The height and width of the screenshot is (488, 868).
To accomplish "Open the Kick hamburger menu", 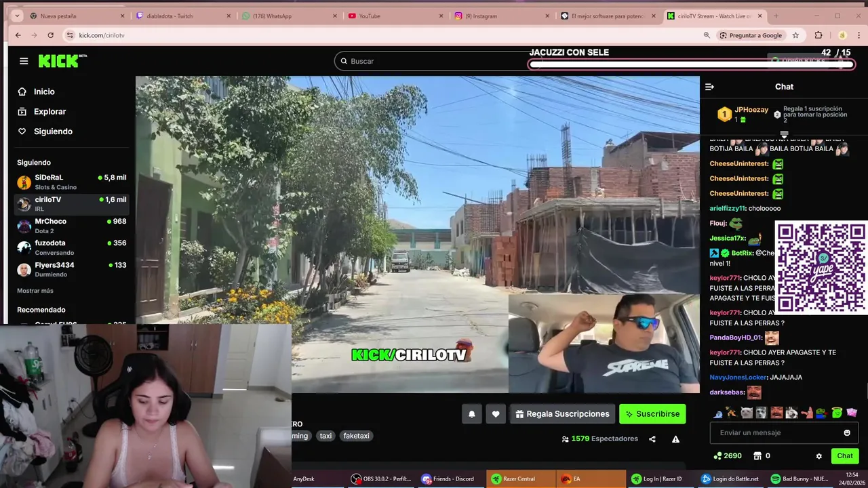I will pos(24,61).
